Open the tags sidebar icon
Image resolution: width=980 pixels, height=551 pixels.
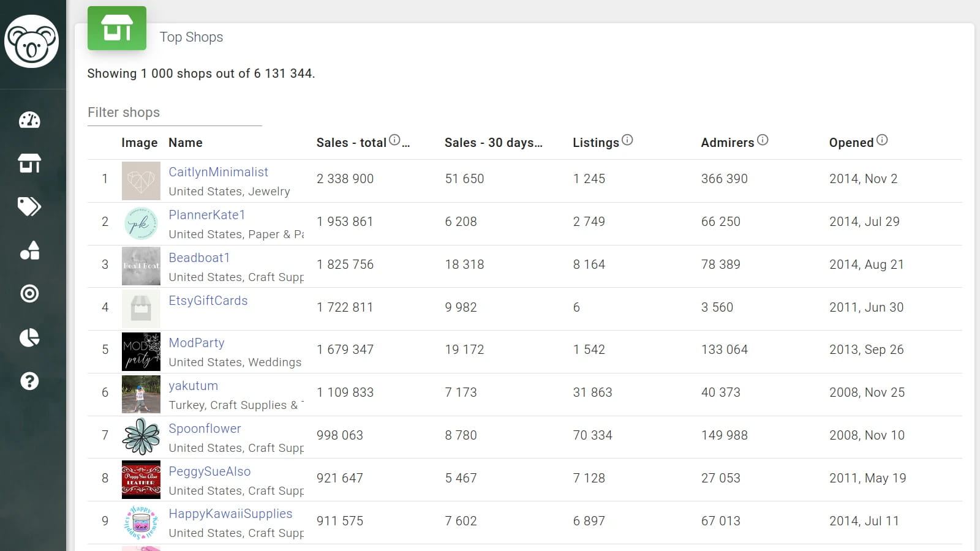coord(29,207)
